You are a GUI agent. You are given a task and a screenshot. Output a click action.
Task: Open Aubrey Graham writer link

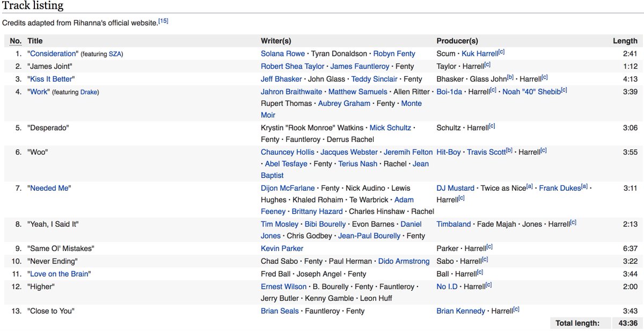coord(344,103)
